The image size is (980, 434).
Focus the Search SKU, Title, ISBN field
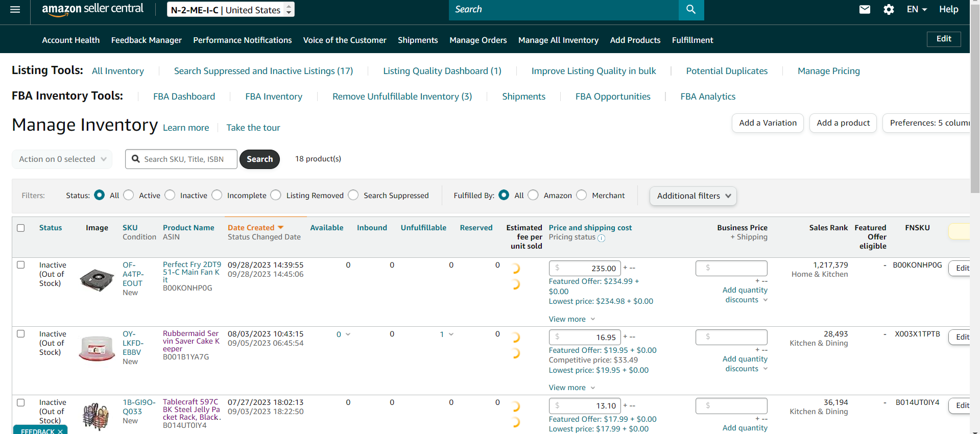click(181, 159)
